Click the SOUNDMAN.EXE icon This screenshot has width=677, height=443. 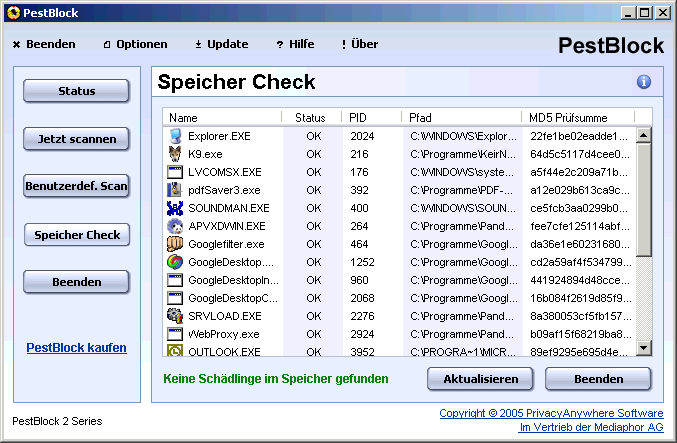[175, 208]
